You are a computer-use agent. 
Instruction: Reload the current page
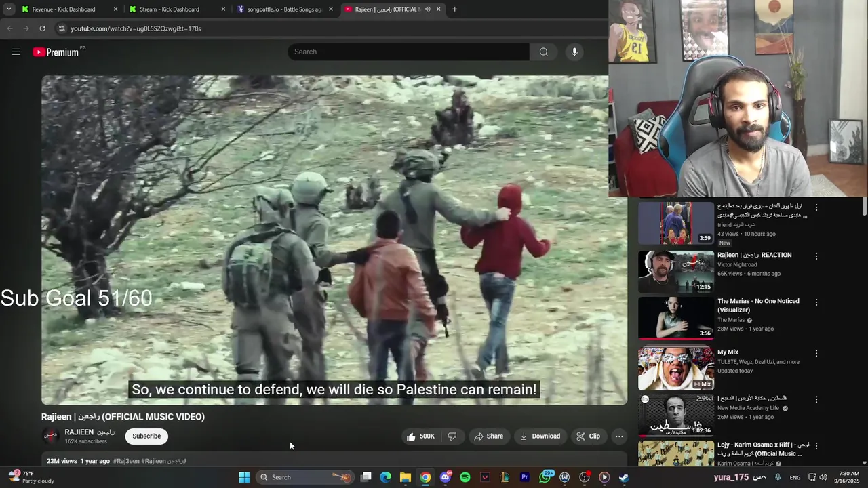tap(42, 28)
